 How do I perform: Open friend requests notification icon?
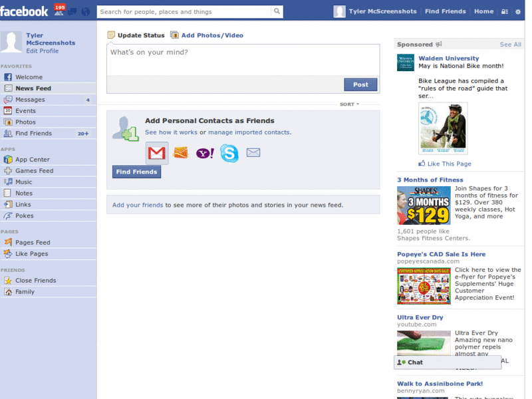(x=59, y=11)
